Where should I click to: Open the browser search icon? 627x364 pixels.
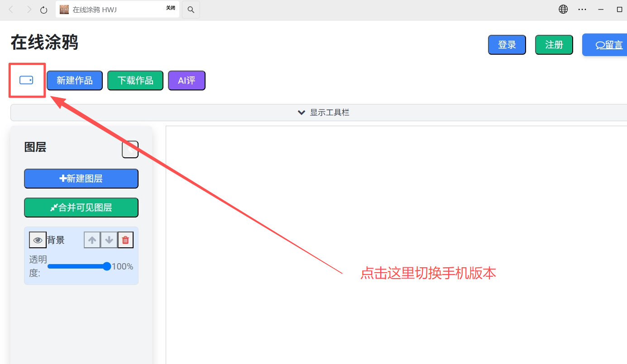tap(191, 9)
